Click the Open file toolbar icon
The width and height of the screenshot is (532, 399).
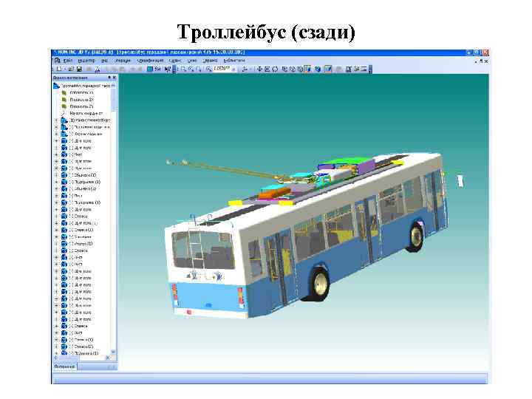click(x=71, y=69)
